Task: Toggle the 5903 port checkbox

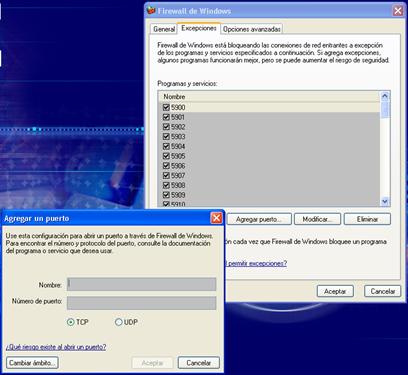Action: coord(166,136)
